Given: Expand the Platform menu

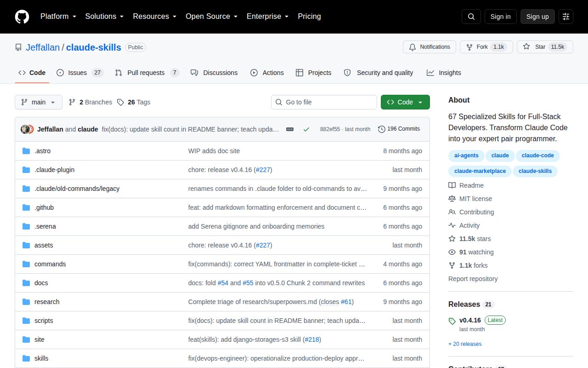Looking at the screenshot, I should (x=59, y=17).
